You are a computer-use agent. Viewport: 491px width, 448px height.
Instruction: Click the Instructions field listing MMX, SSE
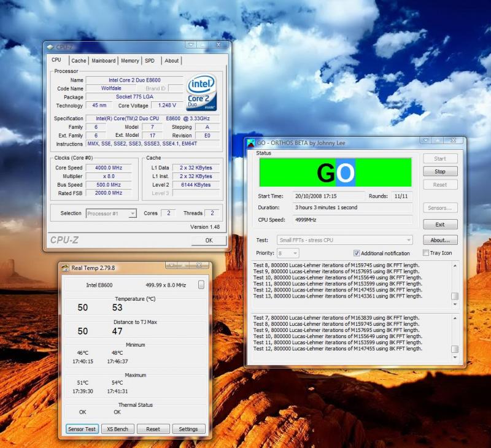[153, 144]
